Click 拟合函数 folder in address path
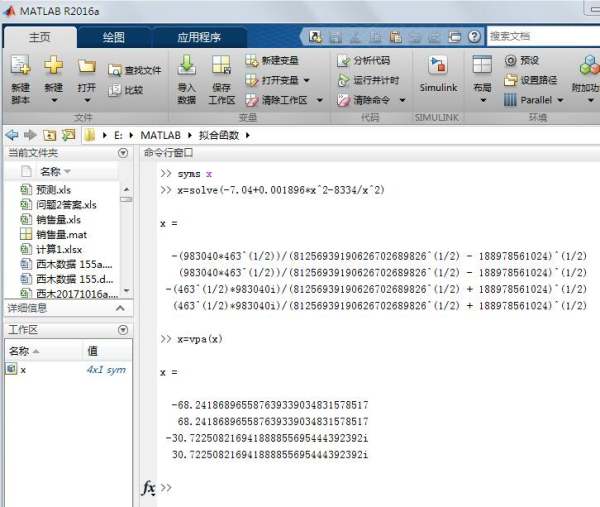 click(218, 135)
